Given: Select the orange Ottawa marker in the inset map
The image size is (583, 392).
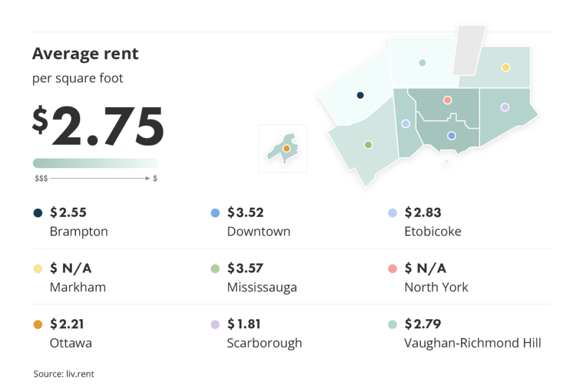Looking at the screenshot, I should click(x=287, y=148).
